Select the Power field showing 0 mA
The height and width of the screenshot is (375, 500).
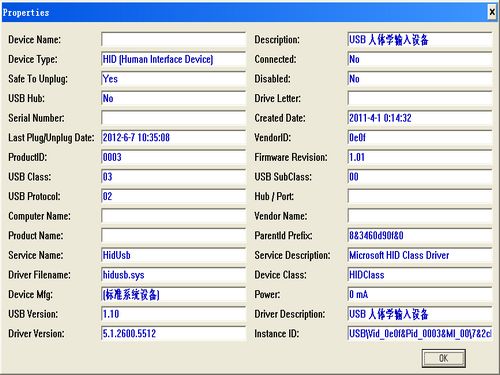[420, 295]
